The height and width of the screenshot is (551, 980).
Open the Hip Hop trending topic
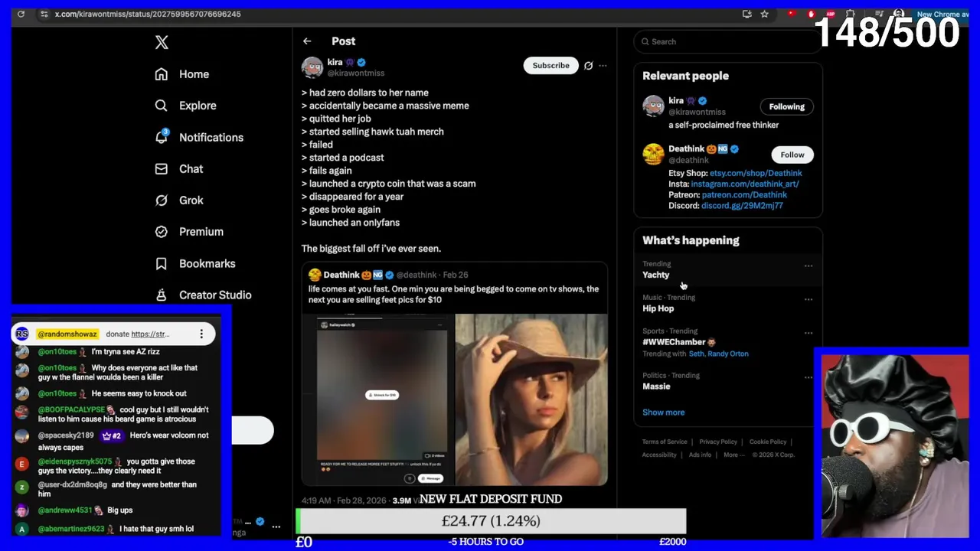click(658, 308)
